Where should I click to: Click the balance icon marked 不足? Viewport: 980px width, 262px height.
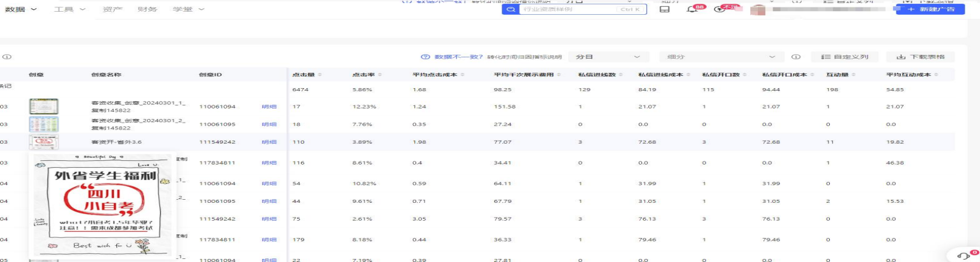click(x=720, y=9)
